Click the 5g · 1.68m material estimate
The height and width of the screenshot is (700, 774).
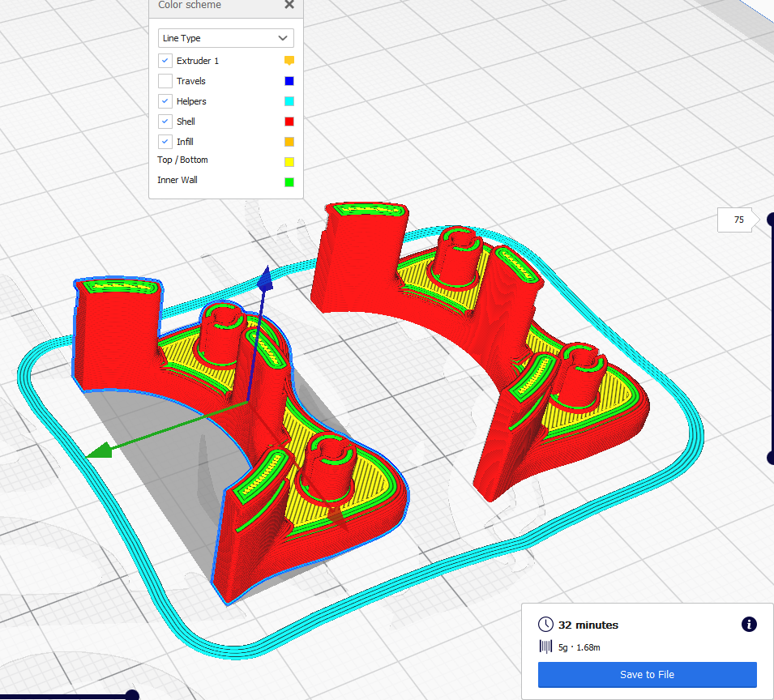click(x=579, y=647)
